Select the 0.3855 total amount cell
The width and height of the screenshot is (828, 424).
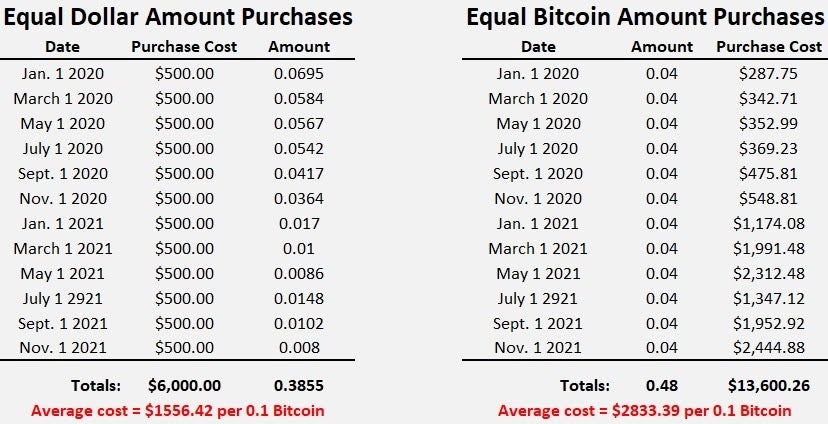[299, 385]
